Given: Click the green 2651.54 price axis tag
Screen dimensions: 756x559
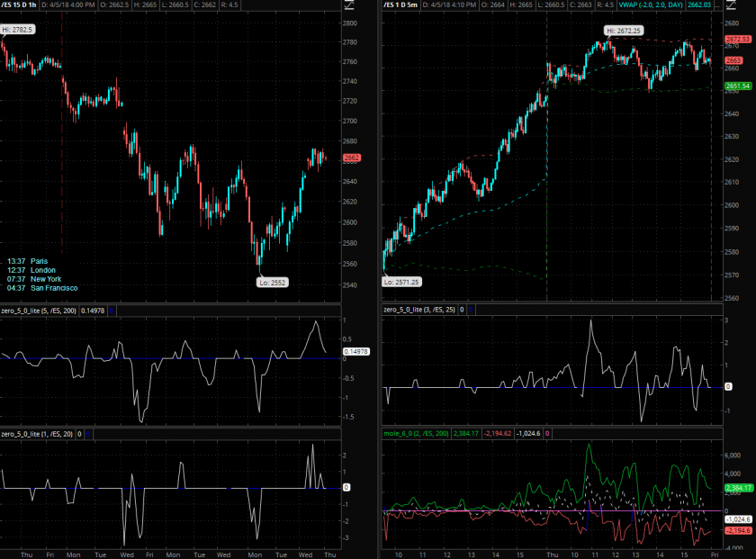Looking at the screenshot, I should click(738, 86).
